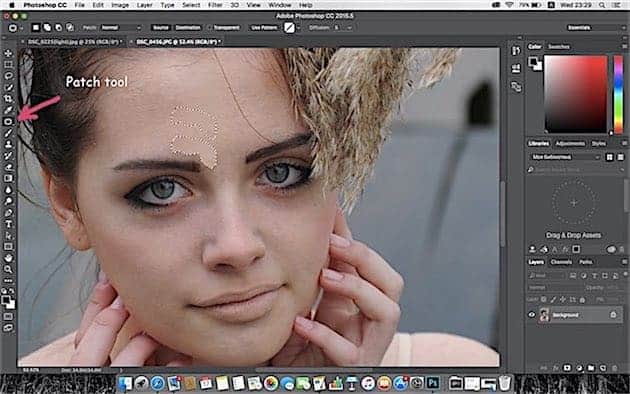Open the Layers panel options menu
630x394 pixels.
[624, 262]
